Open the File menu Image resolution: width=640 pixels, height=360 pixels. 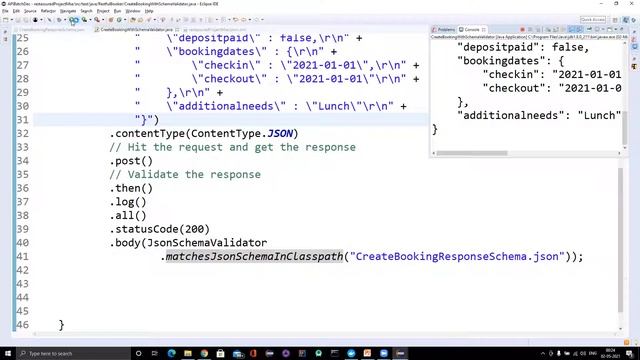point(5,11)
